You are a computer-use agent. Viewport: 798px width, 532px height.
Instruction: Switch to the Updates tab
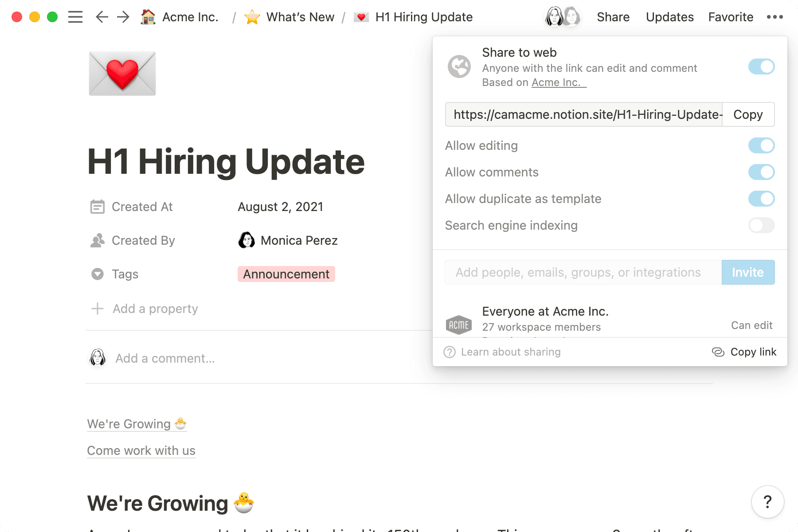(669, 17)
